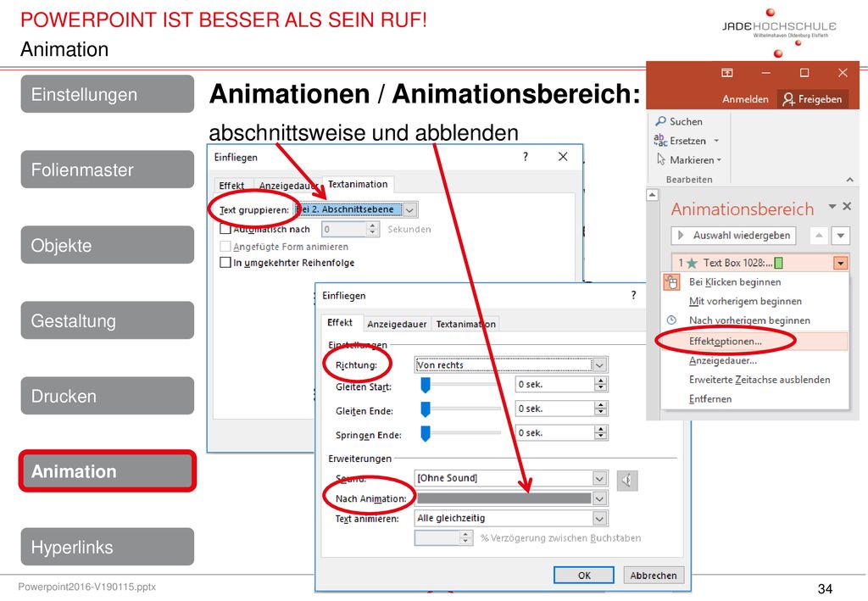The height and width of the screenshot is (601, 868).
Task: Click the Freigeben share button
Action: click(x=813, y=99)
